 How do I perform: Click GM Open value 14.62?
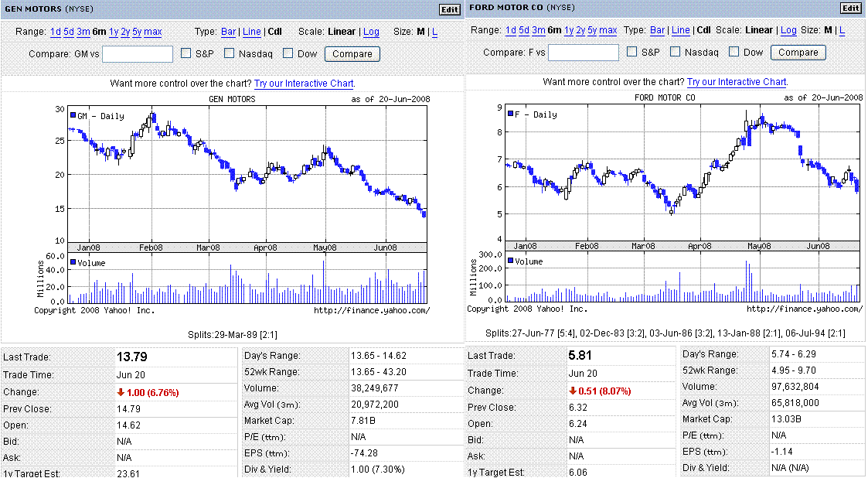128,425
